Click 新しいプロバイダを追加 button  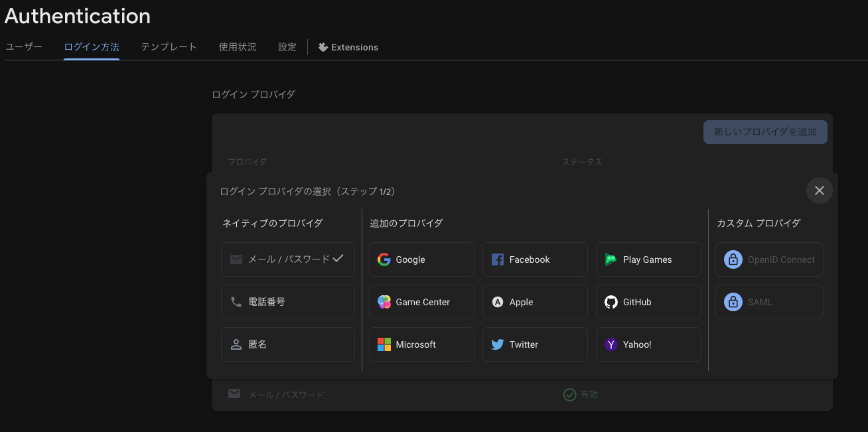(765, 132)
